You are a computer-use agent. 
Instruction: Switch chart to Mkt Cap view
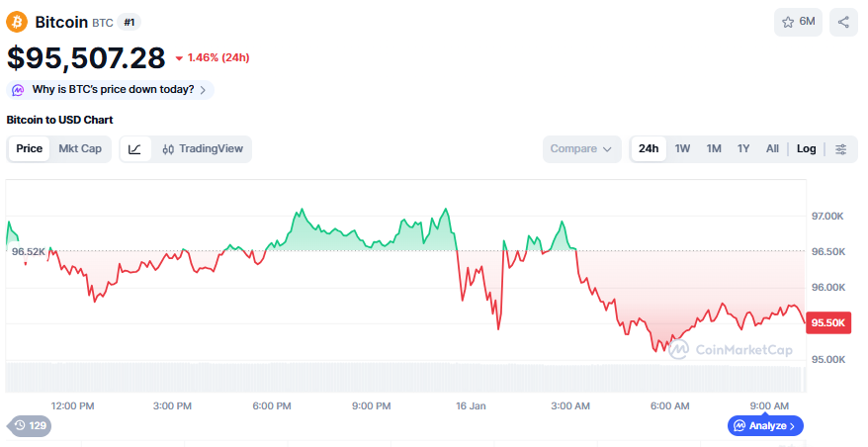click(x=80, y=149)
